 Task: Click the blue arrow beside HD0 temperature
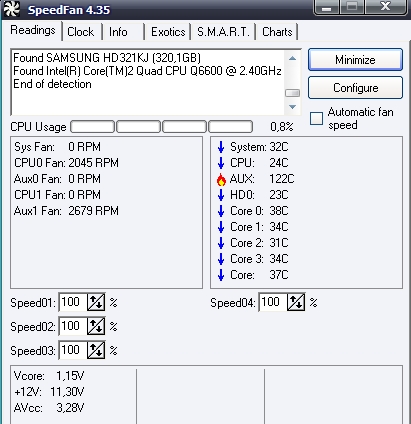(221, 195)
